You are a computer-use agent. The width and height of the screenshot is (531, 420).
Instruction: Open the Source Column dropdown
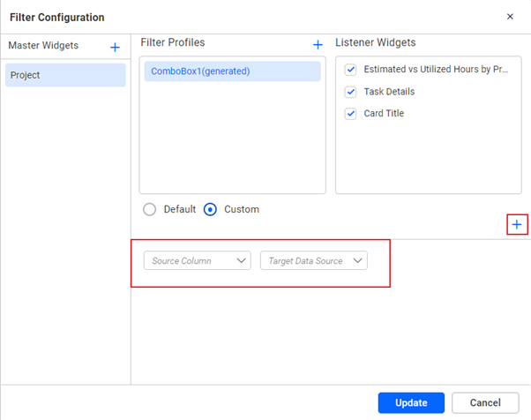197,260
